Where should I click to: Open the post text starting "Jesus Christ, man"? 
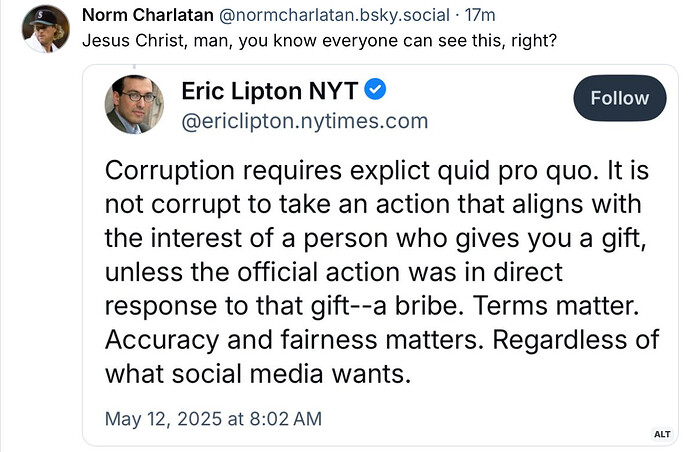pyautogui.click(x=319, y=40)
